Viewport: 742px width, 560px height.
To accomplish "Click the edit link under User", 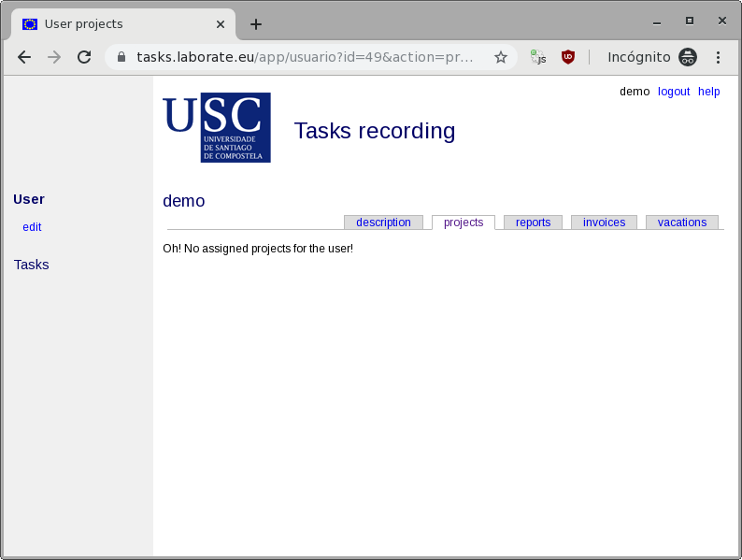I will (x=32, y=227).
